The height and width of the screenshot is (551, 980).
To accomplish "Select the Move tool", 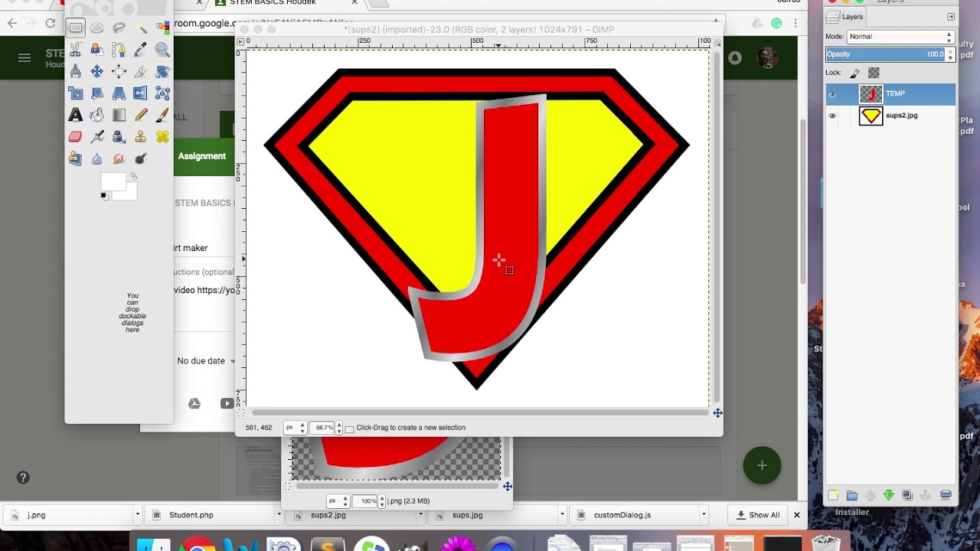I will click(x=96, y=71).
